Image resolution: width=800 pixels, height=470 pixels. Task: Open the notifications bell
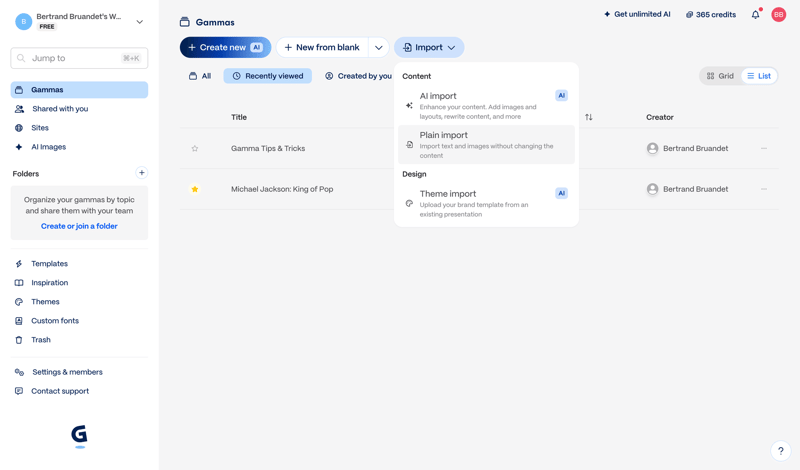point(756,15)
